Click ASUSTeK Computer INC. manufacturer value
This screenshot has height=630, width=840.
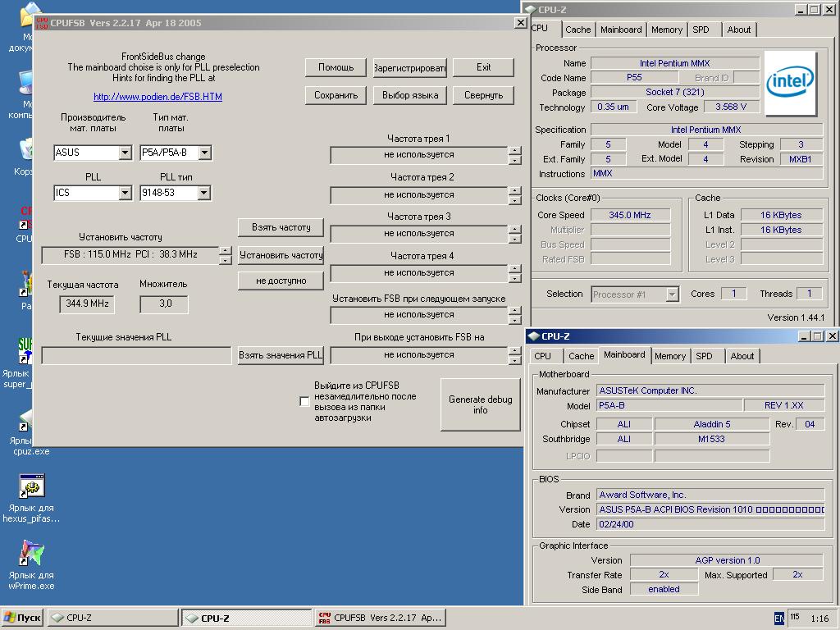tap(711, 390)
